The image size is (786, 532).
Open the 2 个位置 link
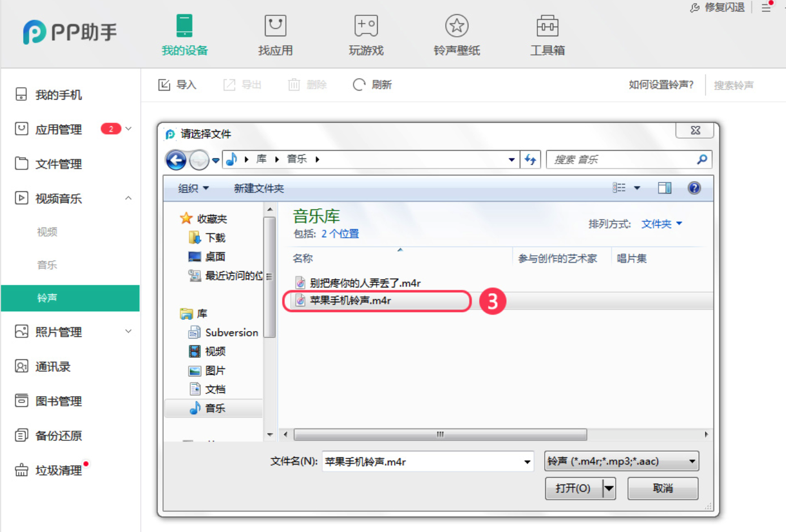[x=340, y=234]
